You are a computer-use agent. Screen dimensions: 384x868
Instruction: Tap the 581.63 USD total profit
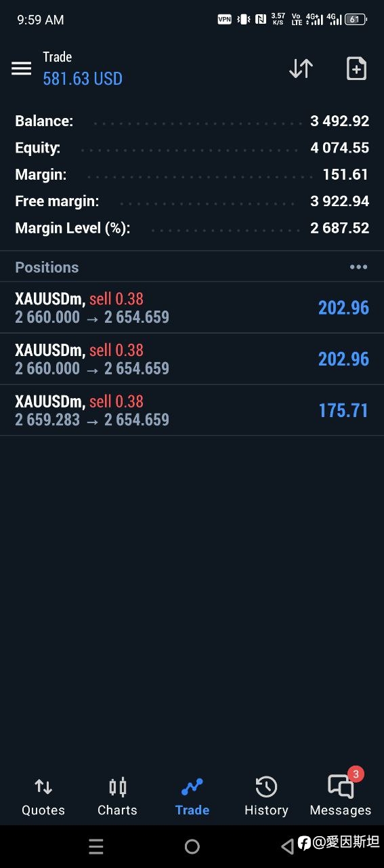tap(83, 79)
